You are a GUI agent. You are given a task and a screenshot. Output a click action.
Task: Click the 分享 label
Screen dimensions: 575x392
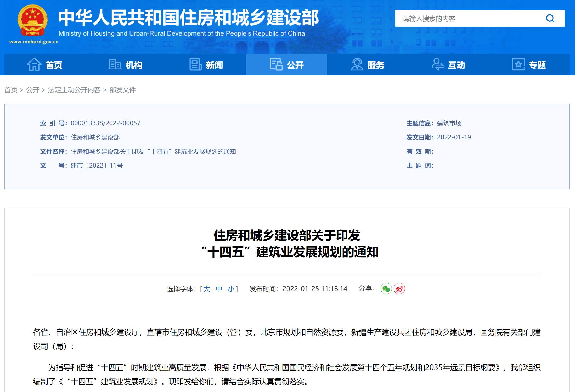367,288
